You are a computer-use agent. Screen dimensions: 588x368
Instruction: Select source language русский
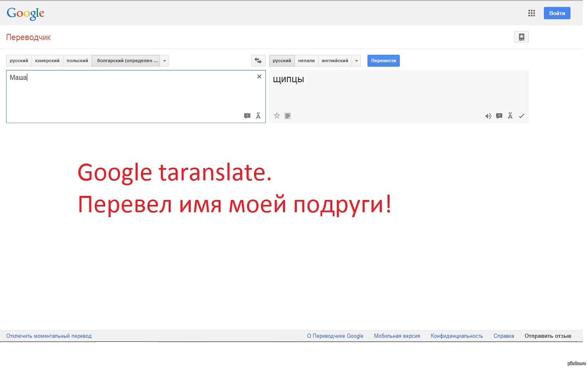tap(19, 61)
